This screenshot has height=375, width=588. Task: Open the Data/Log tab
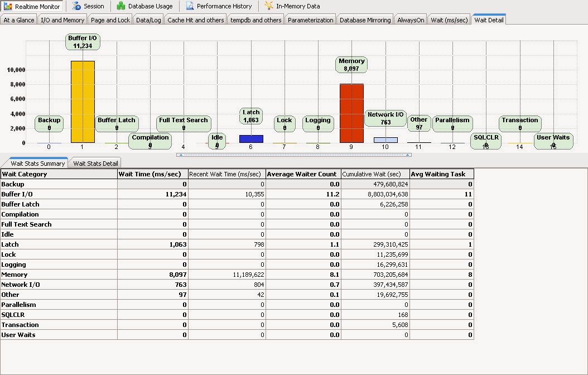pos(148,19)
